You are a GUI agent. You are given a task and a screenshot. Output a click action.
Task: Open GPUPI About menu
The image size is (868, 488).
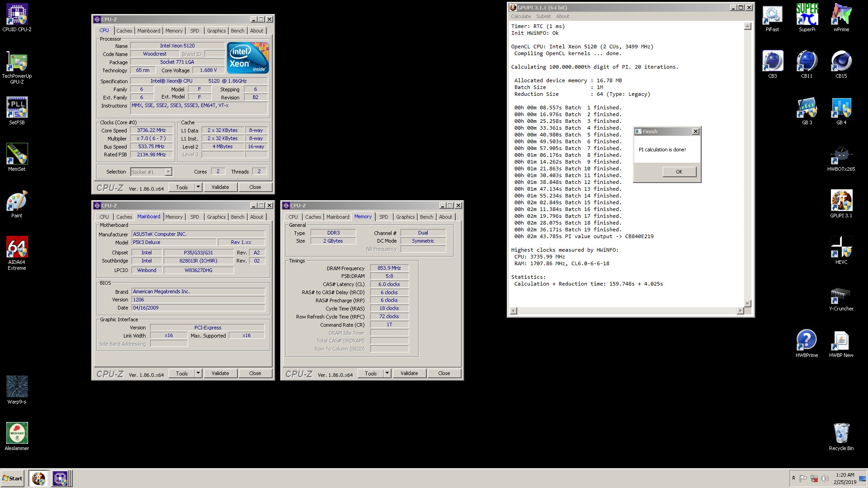tap(562, 16)
